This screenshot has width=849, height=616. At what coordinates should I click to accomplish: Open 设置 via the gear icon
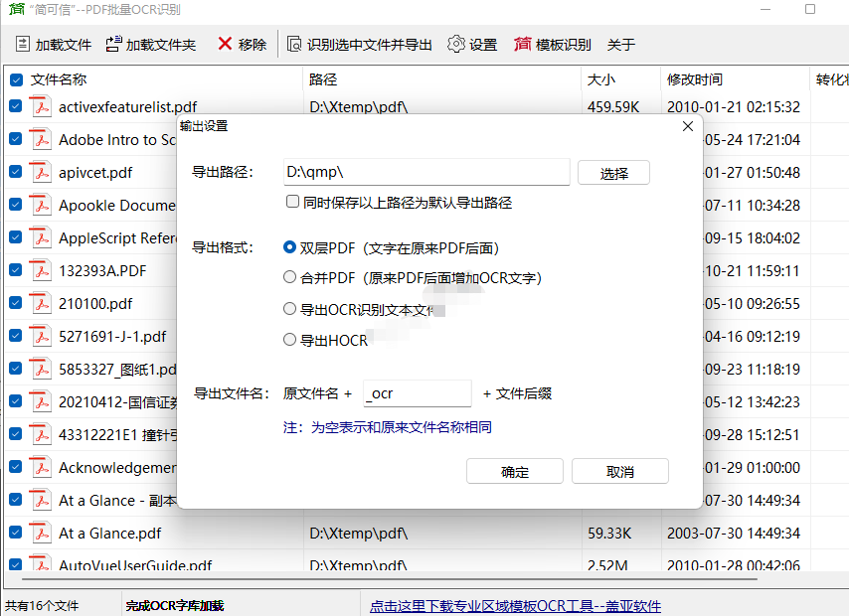tap(456, 45)
